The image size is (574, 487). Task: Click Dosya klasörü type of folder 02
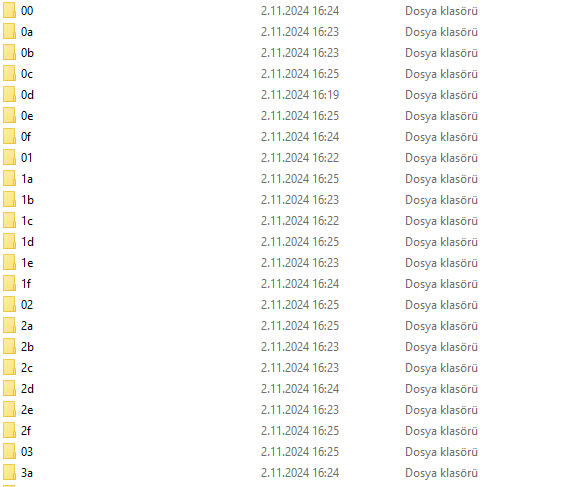[x=441, y=305]
